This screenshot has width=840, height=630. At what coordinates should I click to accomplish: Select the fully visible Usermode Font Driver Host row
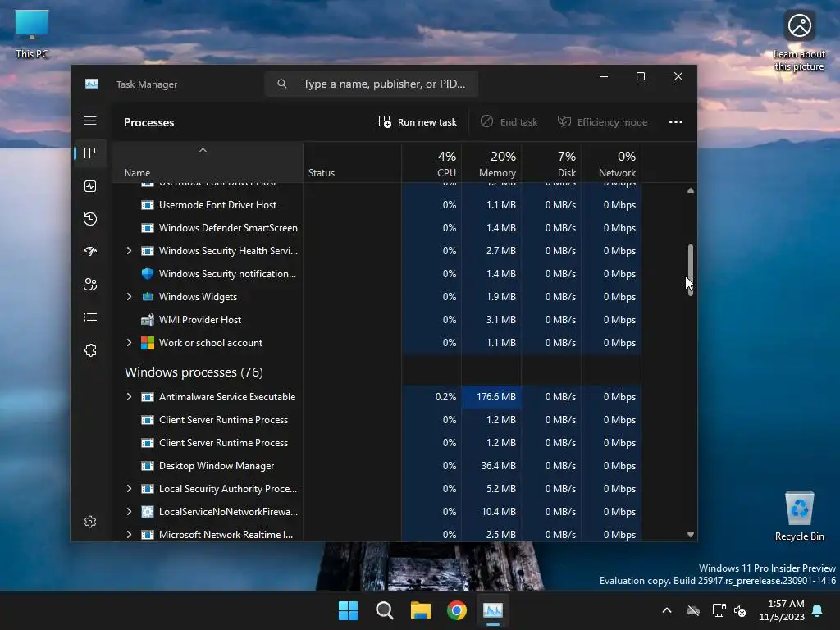click(x=377, y=204)
